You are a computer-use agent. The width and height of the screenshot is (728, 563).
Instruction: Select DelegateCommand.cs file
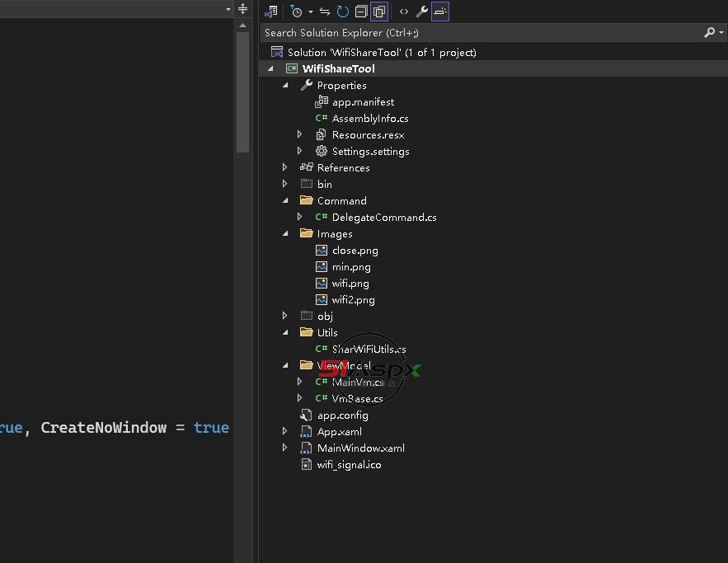click(x=384, y=218)
